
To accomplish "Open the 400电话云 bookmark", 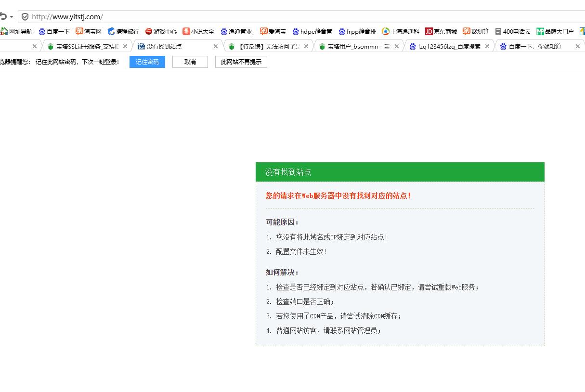I will coord(513,31).
